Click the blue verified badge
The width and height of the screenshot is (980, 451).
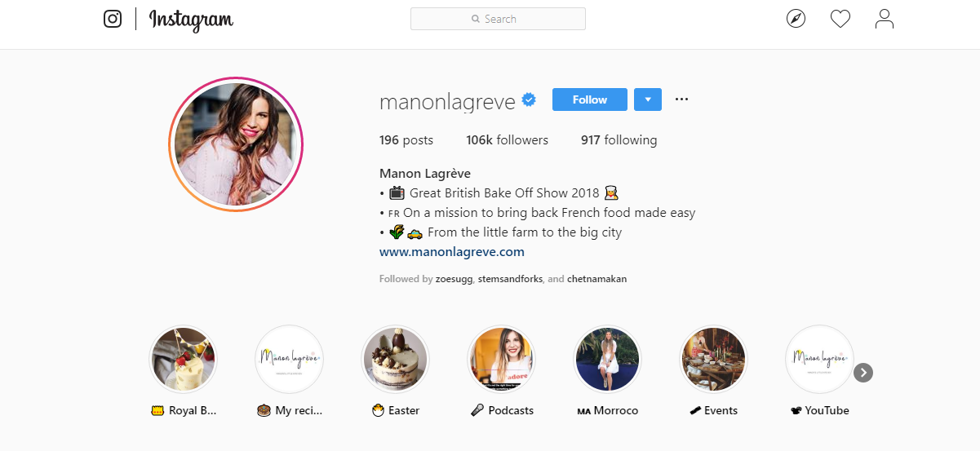529,99
